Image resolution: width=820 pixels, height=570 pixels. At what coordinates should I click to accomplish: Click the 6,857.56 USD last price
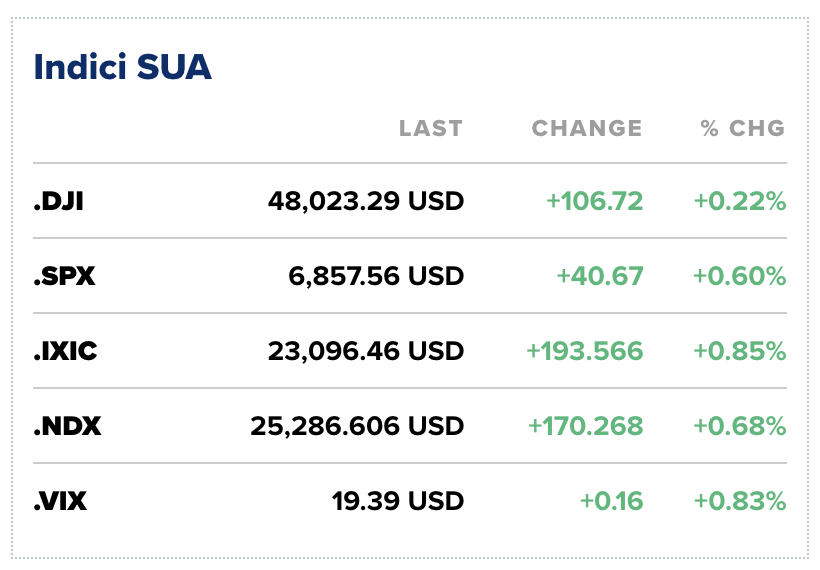(x=376, y=276)
